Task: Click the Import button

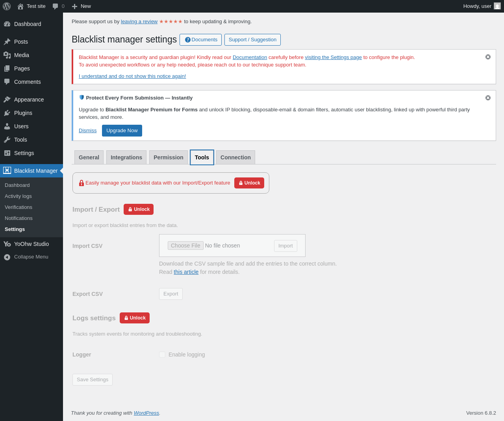Action: pyautogui.click(x=285, y=246)
